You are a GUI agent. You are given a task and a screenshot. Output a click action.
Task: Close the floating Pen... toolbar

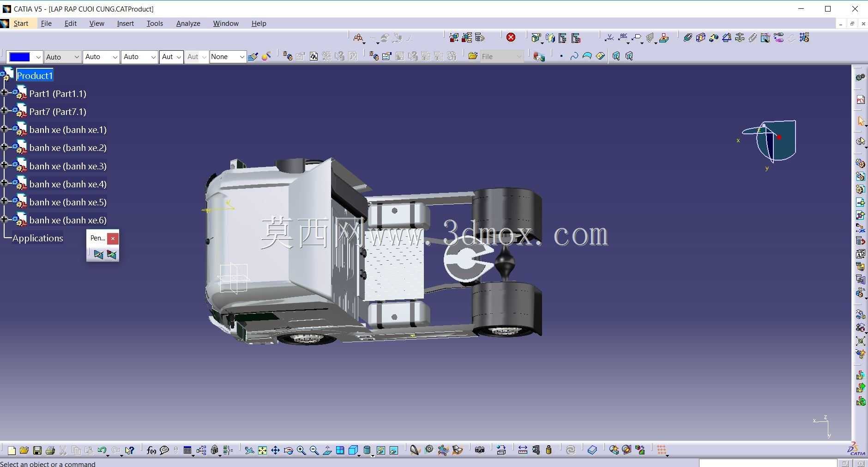[x=113, y=238]
